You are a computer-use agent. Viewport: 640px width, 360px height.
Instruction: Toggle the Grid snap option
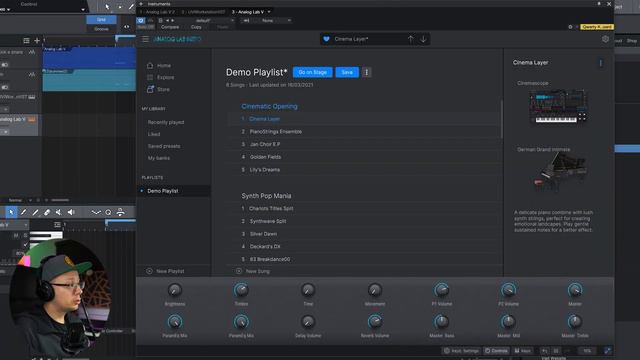coord(101,20)
